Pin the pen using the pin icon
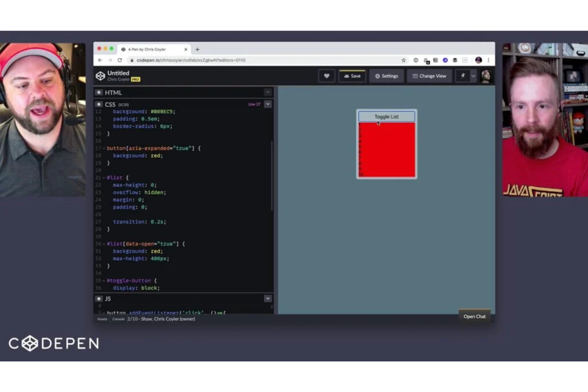The width and height of the screenshot is (588, 392). [463, 76]
